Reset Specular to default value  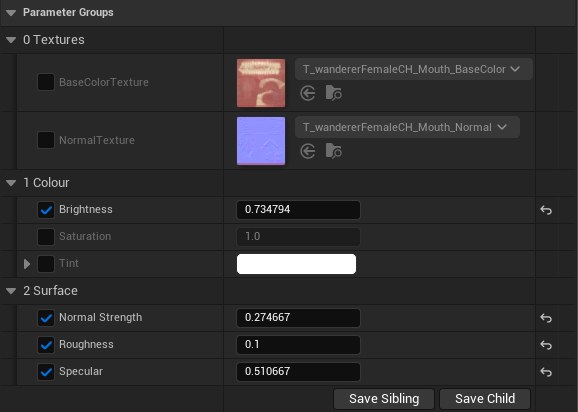[x=546, y=371]
